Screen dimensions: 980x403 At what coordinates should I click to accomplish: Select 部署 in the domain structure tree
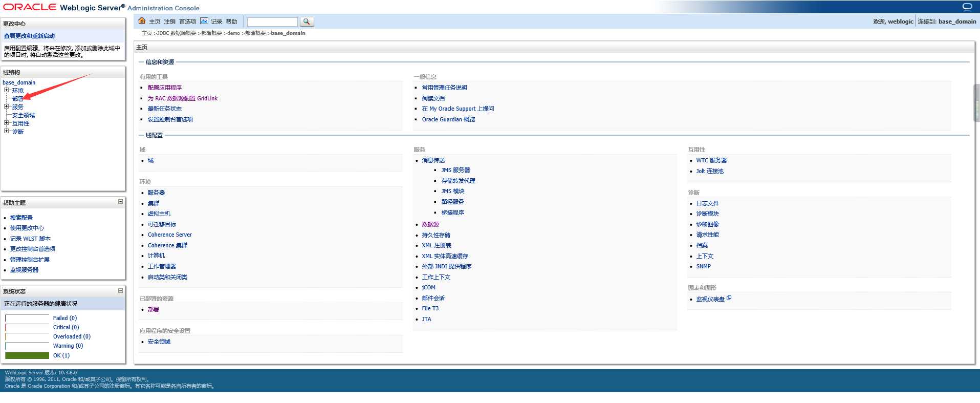[18, 99]
